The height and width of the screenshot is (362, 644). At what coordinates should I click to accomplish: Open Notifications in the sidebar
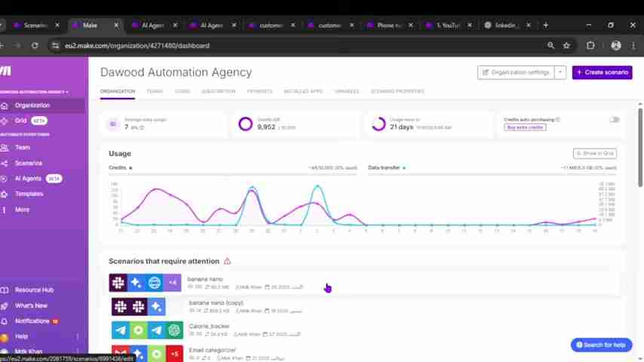(32, 321)
